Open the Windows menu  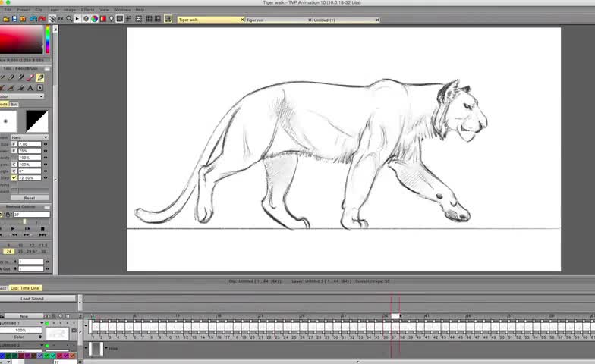122,9
